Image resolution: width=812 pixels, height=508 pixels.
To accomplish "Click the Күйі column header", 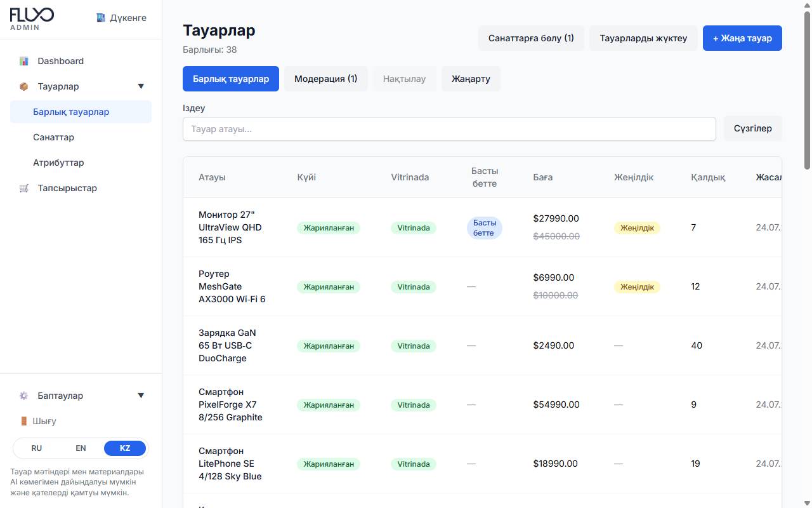I will point(306,177).
